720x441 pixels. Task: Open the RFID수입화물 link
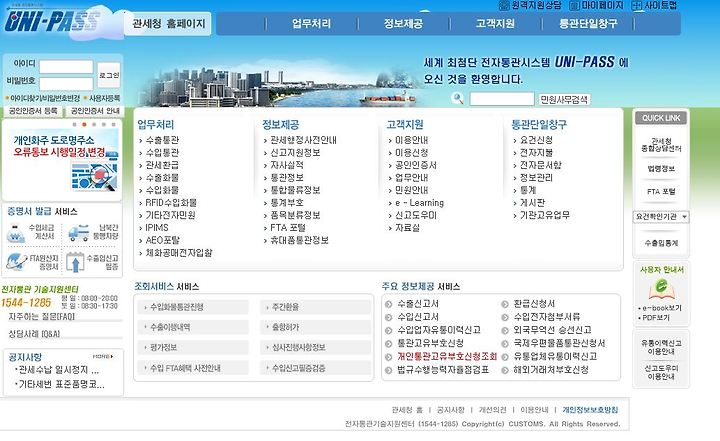(x=171, y=203)
